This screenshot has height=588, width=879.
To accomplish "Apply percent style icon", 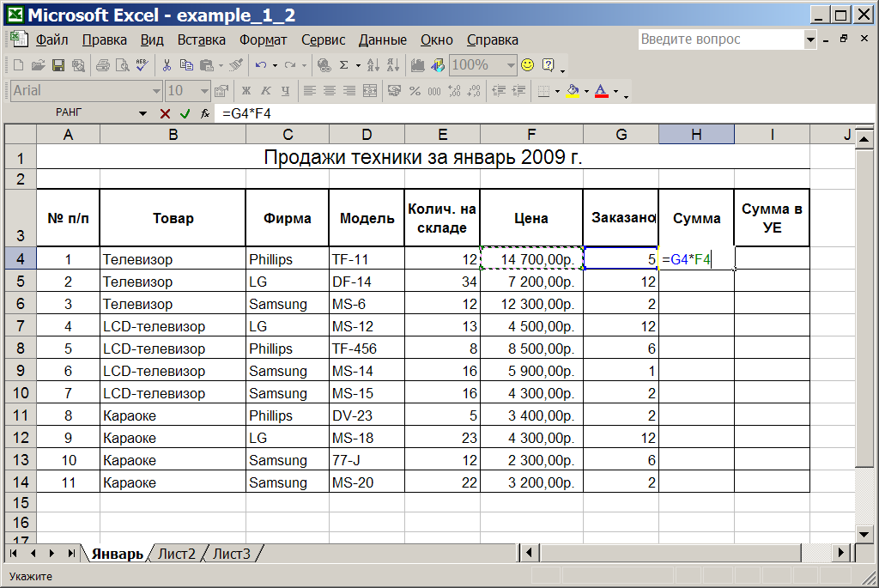I will click(x=415, y=91).
